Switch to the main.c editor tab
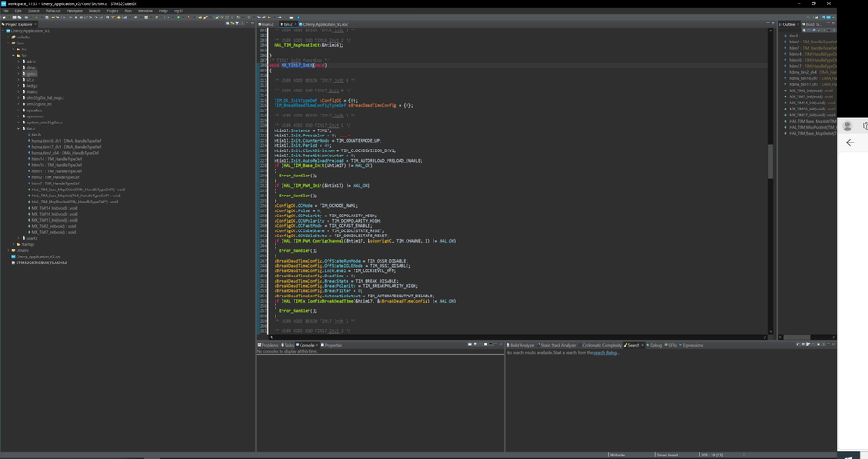 click(x=267, y=24)
